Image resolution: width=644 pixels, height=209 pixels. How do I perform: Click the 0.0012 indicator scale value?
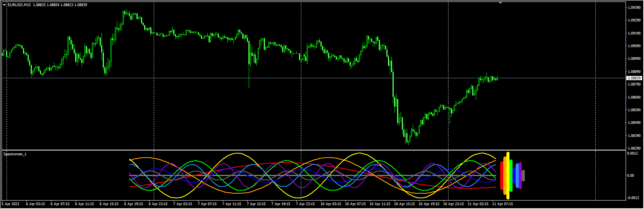632,153
